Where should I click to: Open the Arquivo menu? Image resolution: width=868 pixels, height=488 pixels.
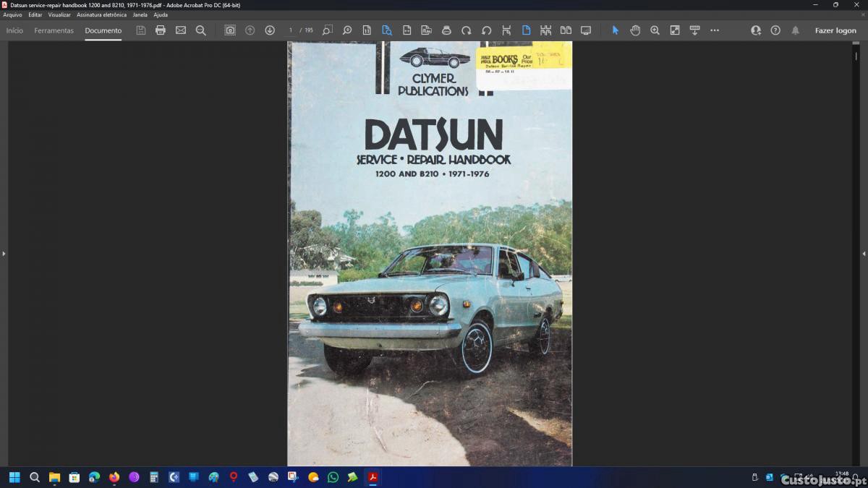(x=12, y=14)
